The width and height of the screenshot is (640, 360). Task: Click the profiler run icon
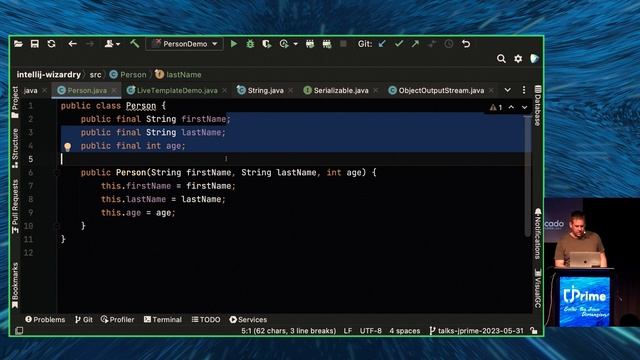tap(284, 44)
